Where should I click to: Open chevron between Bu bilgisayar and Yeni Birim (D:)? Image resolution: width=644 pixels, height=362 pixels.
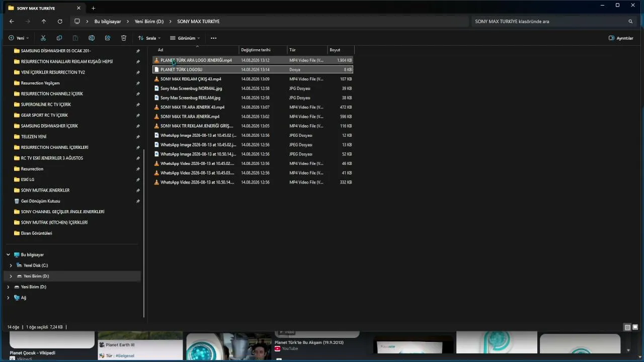pyautogui.click(x=128, y=22)
